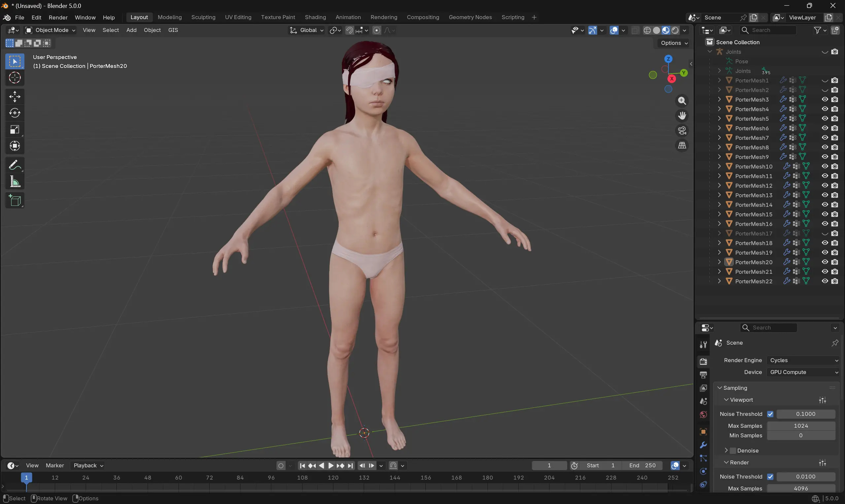The image size is (845, 504).
Task: Toggle proportional editing in header
Action: [x=377, y=30]
